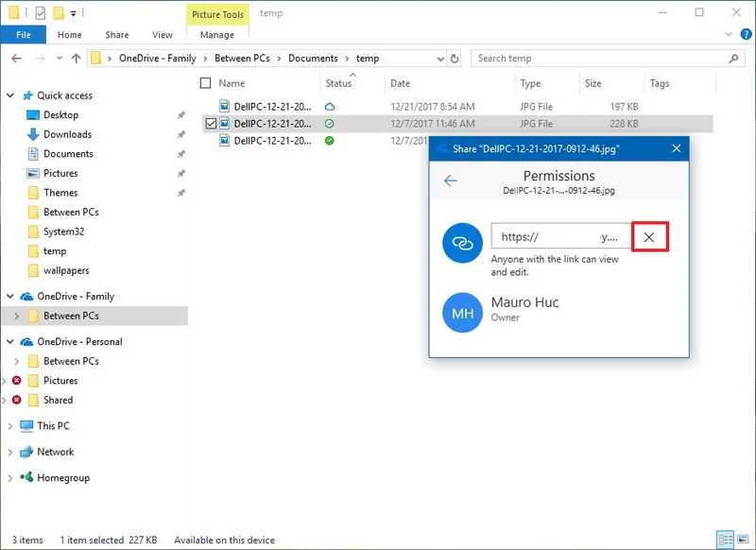Expand Between PCs under OneDrive - Personal
The height and width of the screenshot is (550, 756).
click(x=17, y=361)
